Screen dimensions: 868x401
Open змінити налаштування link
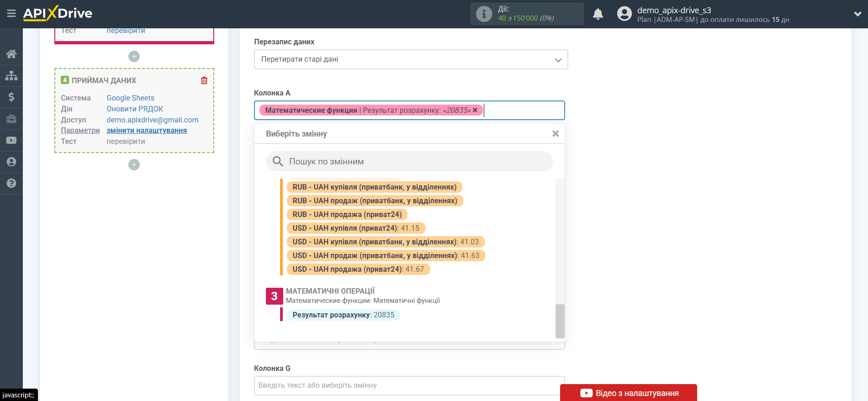147,130
